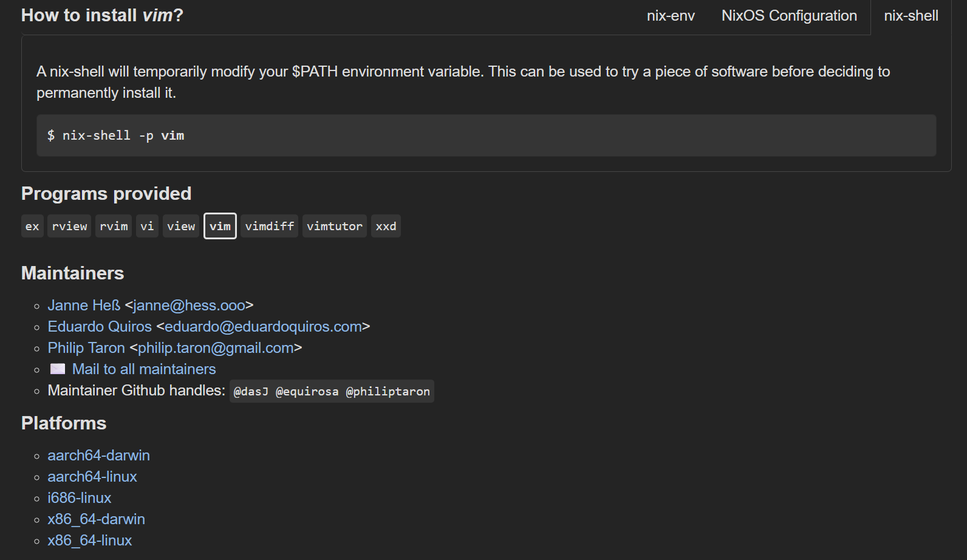Viewport: 967px width, 560px height.
Task: Open the i686-linux platform link
Action: [x=80, y=497]
